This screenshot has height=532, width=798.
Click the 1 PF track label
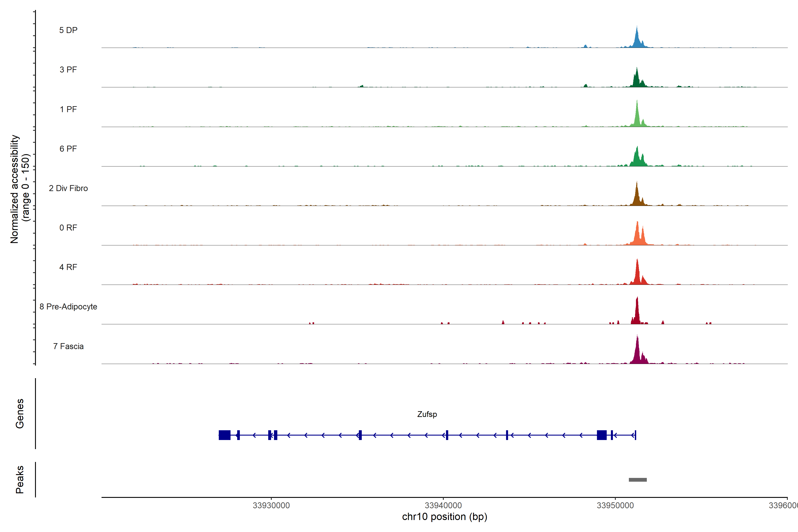(x=68, y=109)
